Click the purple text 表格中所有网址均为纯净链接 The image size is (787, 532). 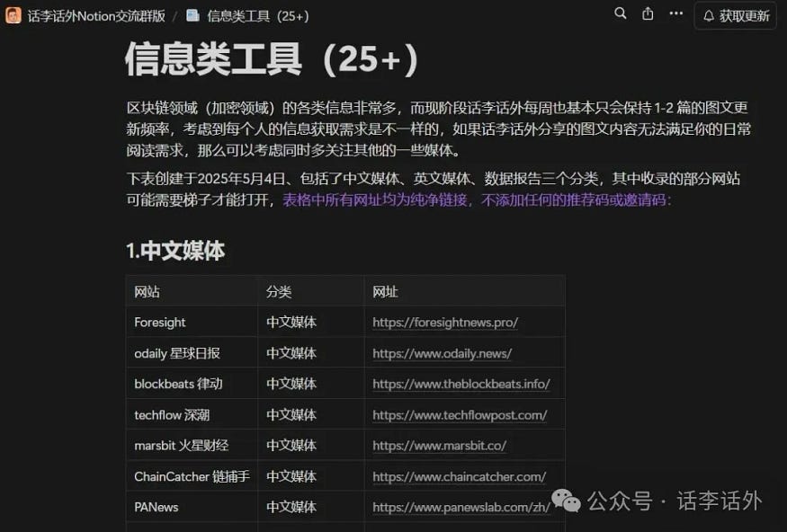tap(375, 200)
